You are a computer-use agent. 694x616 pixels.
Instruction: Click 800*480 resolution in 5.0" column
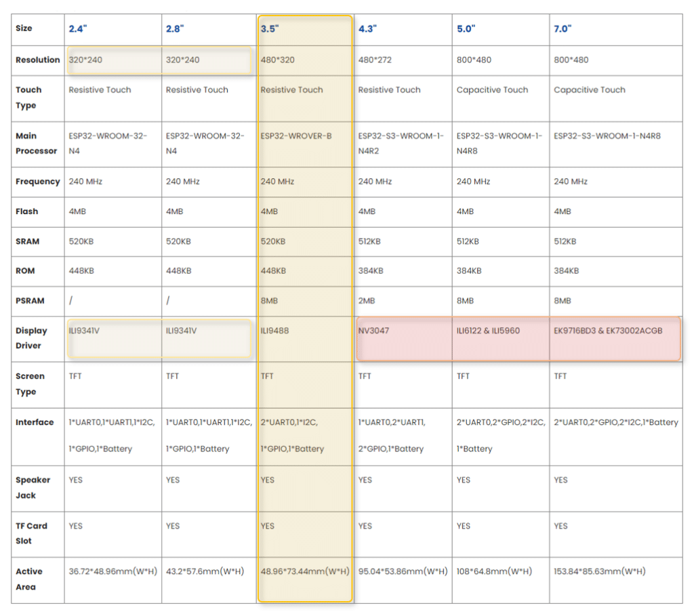pyautogui.click(x=474, y=60)
